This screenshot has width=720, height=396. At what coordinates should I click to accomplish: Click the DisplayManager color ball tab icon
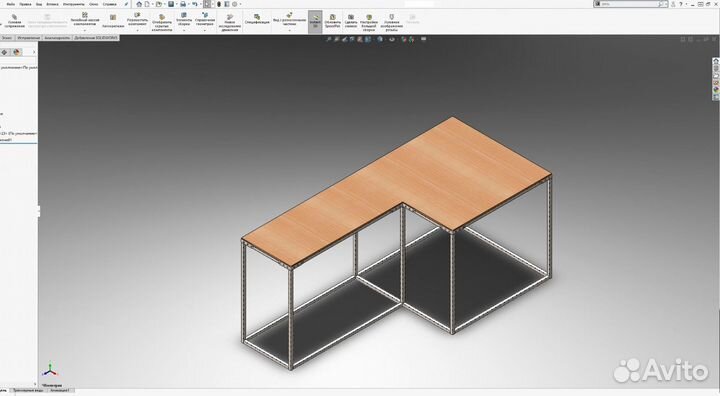coord(17,52)
